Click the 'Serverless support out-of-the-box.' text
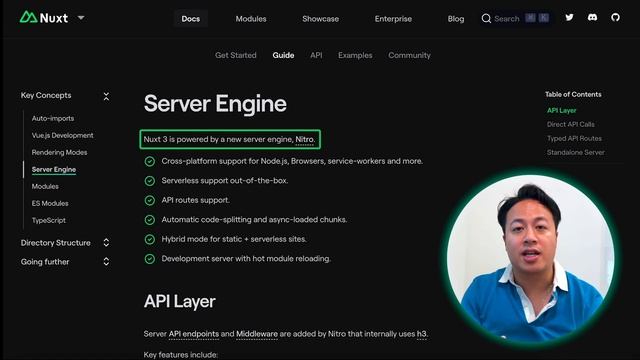 [x=224, y=181]
